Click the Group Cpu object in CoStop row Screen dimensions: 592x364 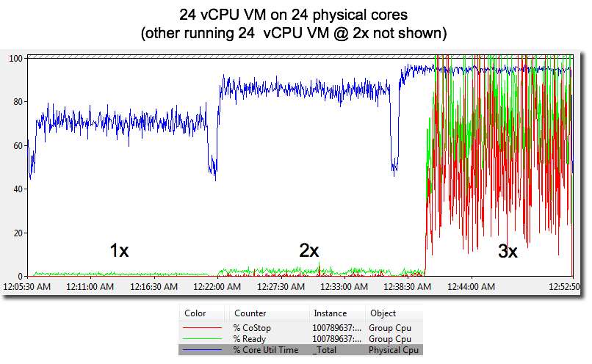(x=389, y=328)
